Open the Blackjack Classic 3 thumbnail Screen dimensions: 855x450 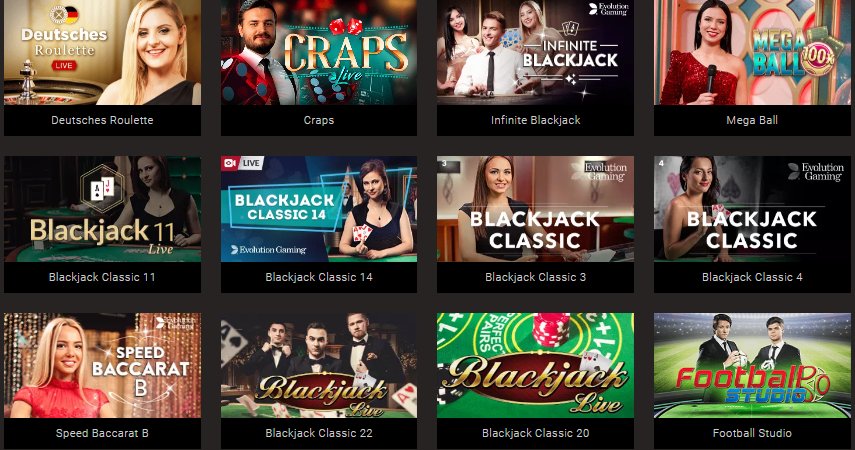click(x=535, y=209)
